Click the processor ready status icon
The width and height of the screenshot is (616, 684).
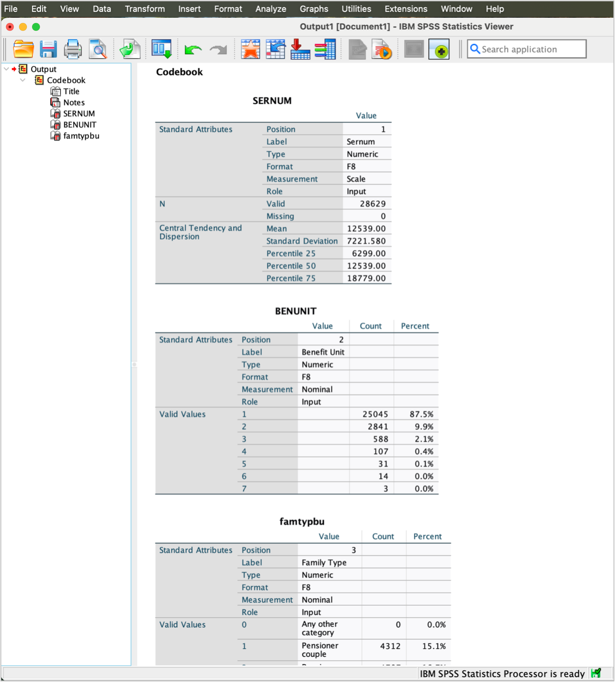tap(596, 673)
